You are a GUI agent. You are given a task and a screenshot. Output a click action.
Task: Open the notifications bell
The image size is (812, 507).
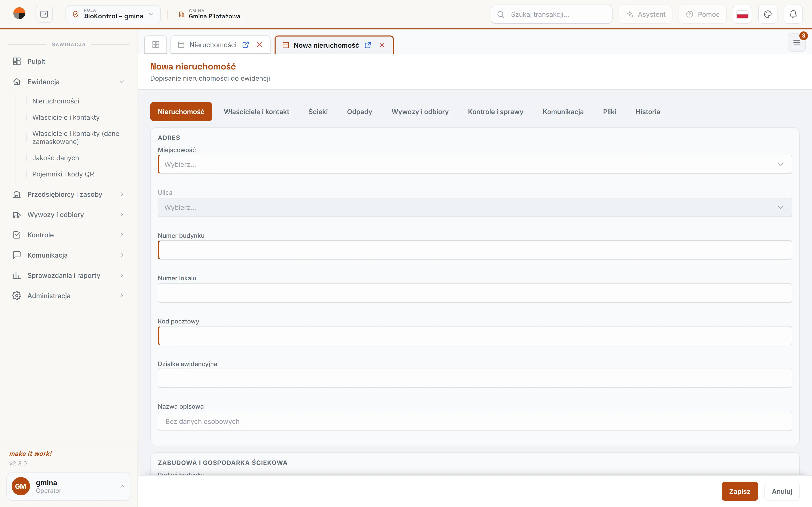tap(793, 14)
